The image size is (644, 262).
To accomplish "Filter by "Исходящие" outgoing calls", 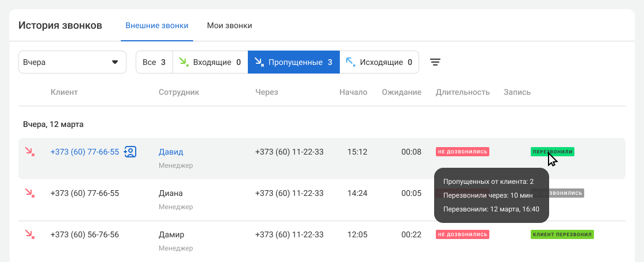I will point(379,62).
